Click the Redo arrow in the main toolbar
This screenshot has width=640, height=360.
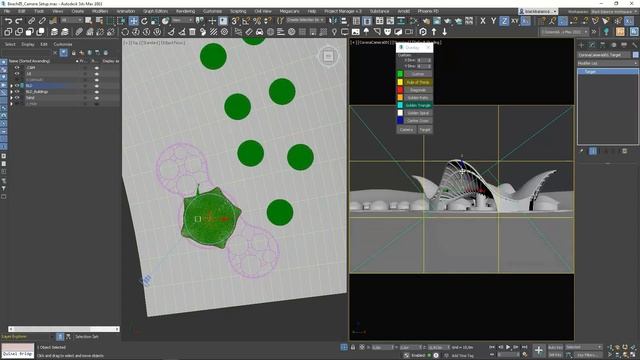tap(19, 20)
